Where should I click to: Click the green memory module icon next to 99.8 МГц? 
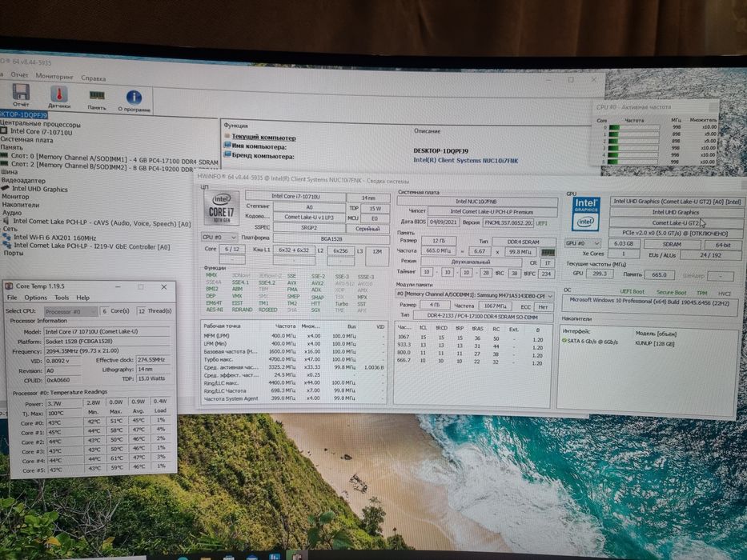(x=548, y=252)
